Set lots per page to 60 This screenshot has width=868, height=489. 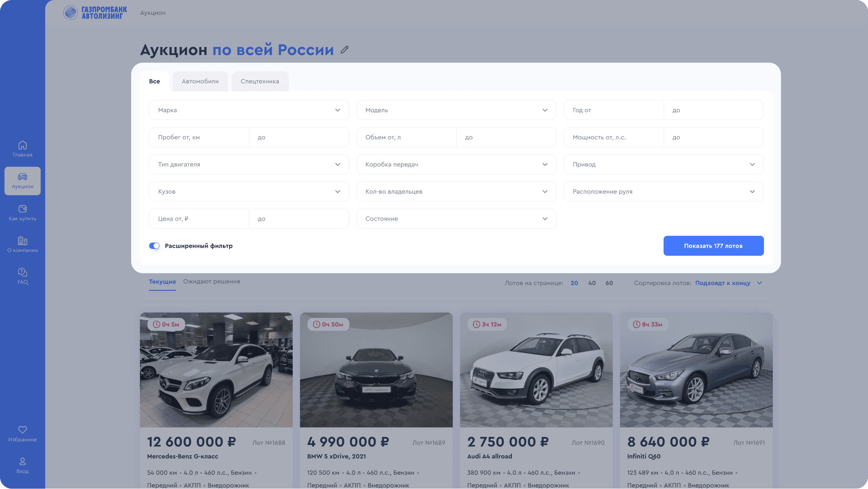(609, 283)
